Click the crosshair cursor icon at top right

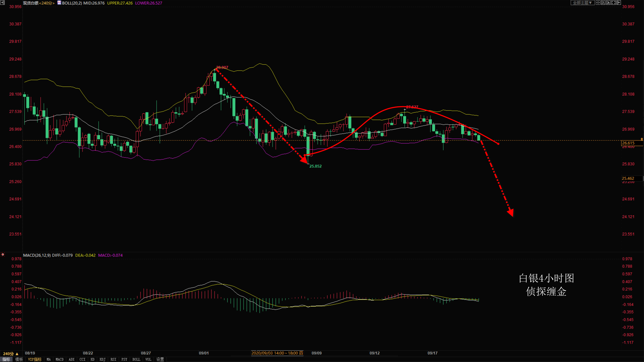coord(598,3)
